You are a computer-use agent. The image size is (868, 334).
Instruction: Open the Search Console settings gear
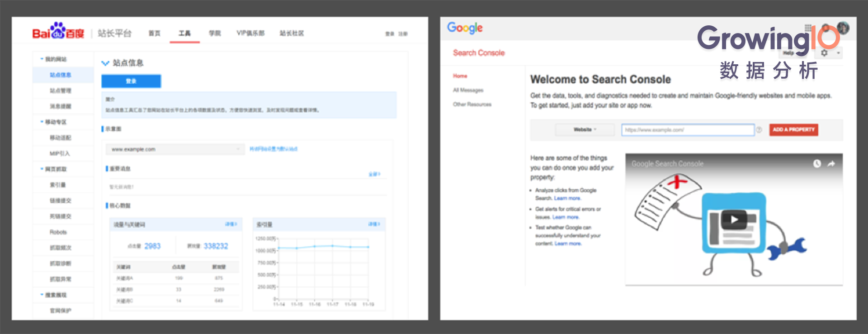[824, 53]
